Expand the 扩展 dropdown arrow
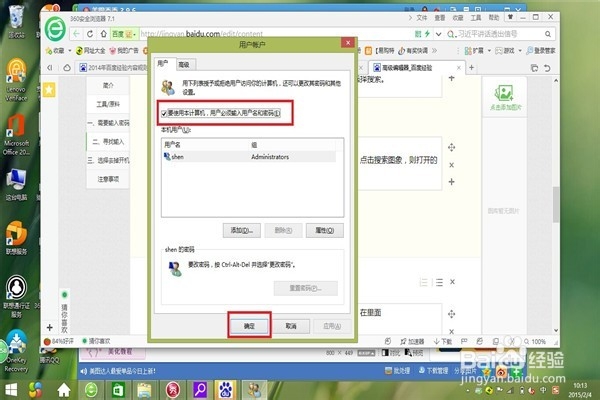The height and width of the screenshot is (400, 600). pyautogui.click(x=489, y=51)
